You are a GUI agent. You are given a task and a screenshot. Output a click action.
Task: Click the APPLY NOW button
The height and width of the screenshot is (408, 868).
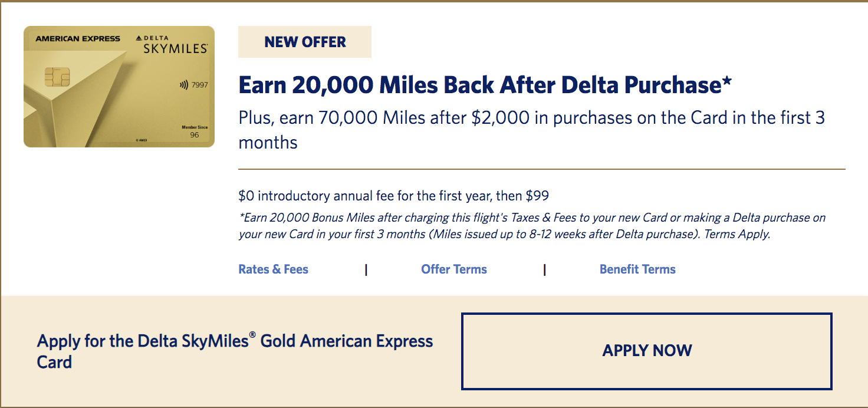(647, 351)
